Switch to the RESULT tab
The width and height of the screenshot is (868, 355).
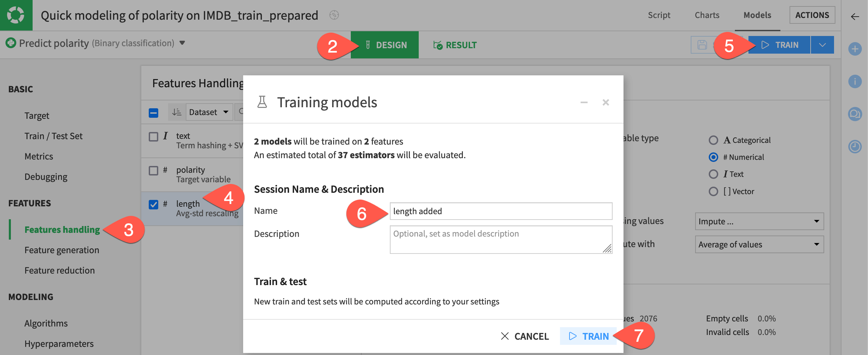click(455, 44)
